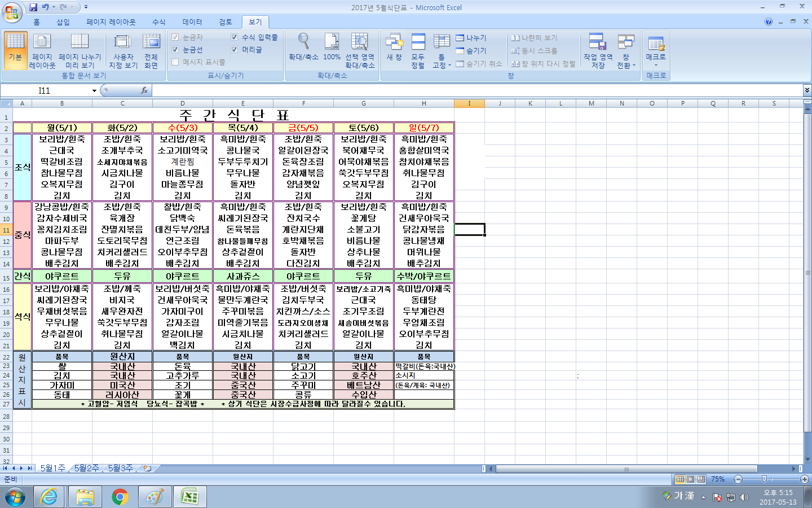Open the 수식 ribbon tab
The height and width of the screenshot is (508, 812).
click(159, 22)
